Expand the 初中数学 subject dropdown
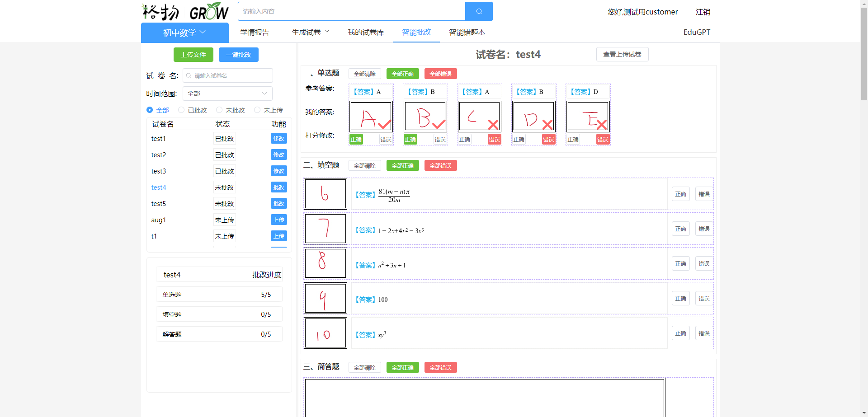The image size is (868, 417). point(184,33)
